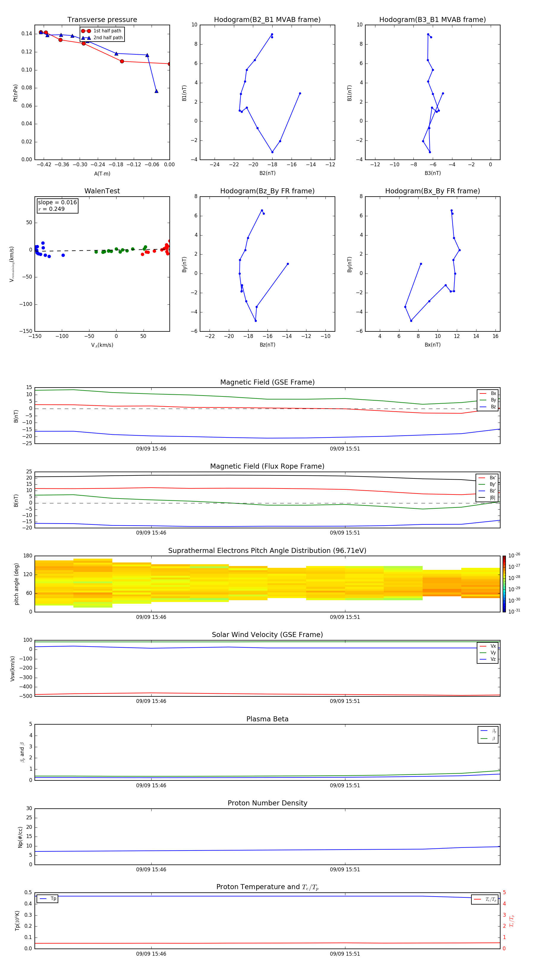Click the colorbar's top tick label

point(514,555)
